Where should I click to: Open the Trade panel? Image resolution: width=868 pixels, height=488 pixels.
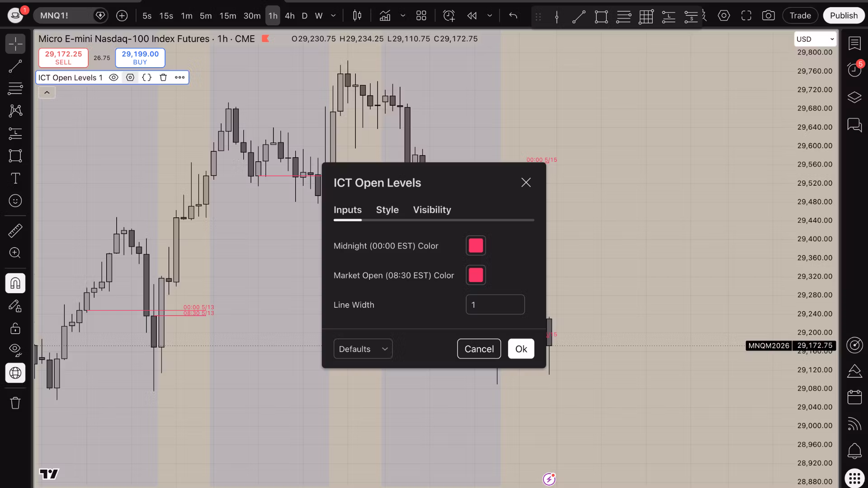pos(800,16)
